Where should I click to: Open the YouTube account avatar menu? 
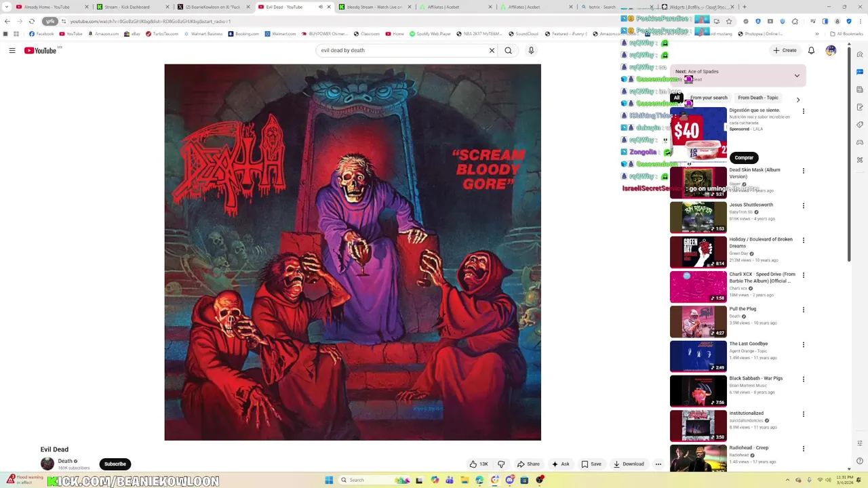click(x=831, y=50)
